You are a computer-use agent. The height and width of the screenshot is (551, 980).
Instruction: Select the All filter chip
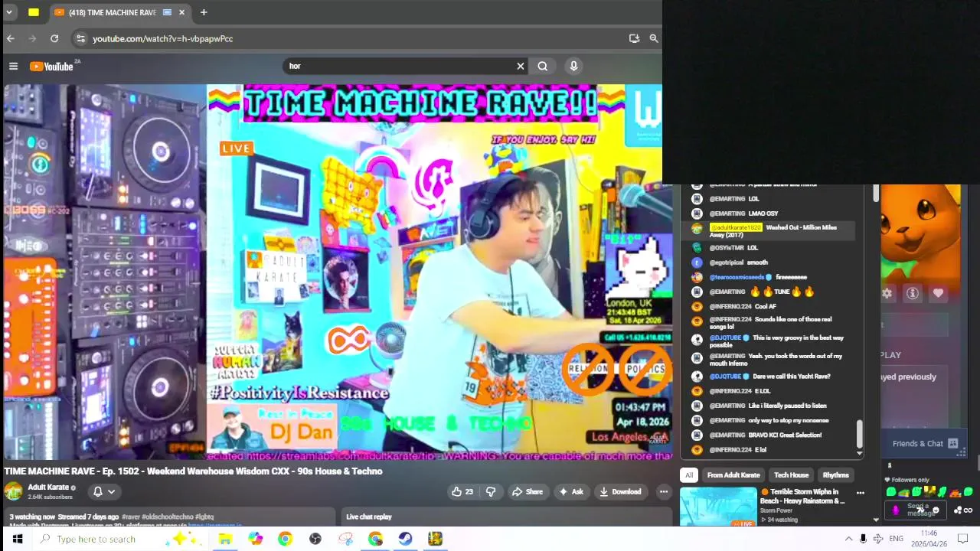point(689,475)
